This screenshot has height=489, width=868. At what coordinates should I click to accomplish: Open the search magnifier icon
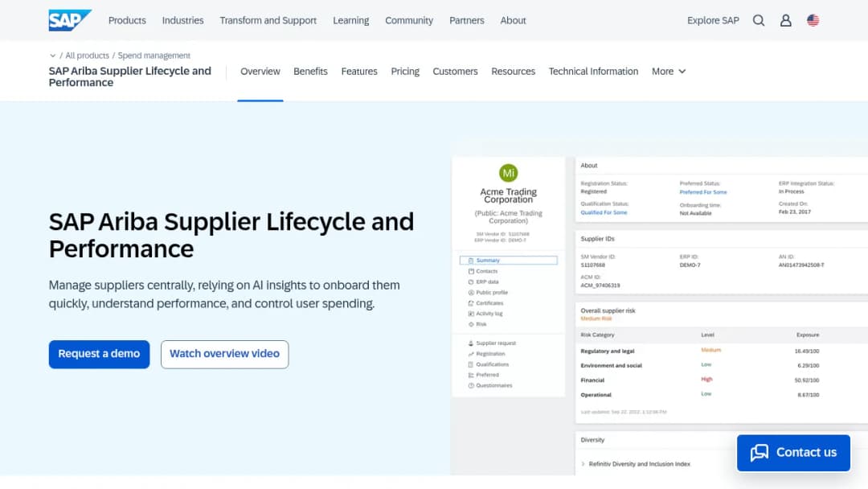coord(759,20)
